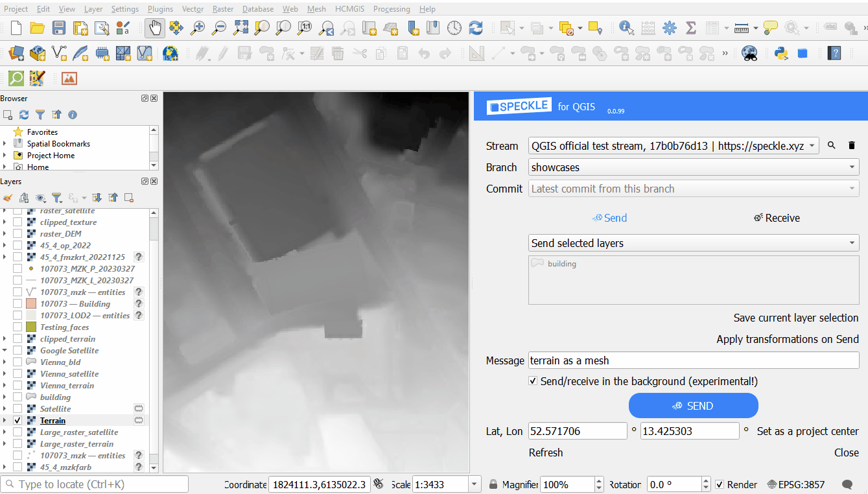Open the Python Console icon
The image size is (868, 494).
[781, 53]
